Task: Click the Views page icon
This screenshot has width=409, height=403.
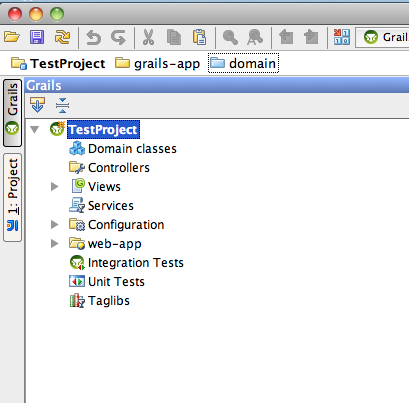Action: (78, 186)
